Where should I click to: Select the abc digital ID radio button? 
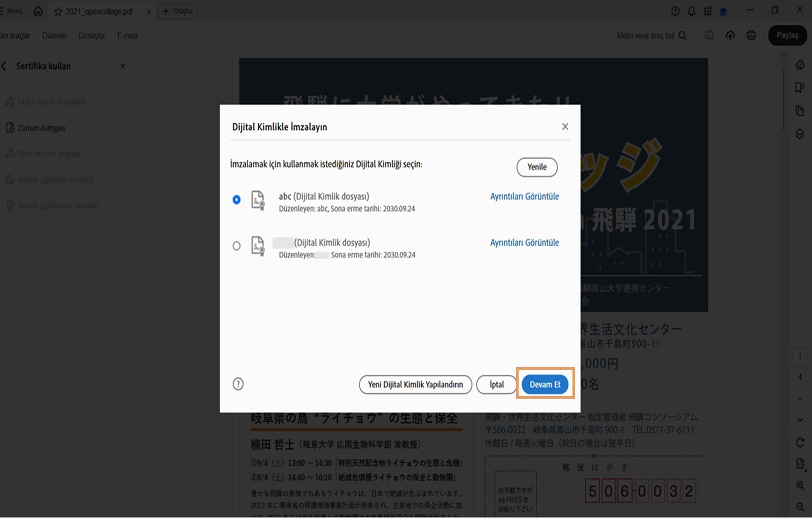236,200
